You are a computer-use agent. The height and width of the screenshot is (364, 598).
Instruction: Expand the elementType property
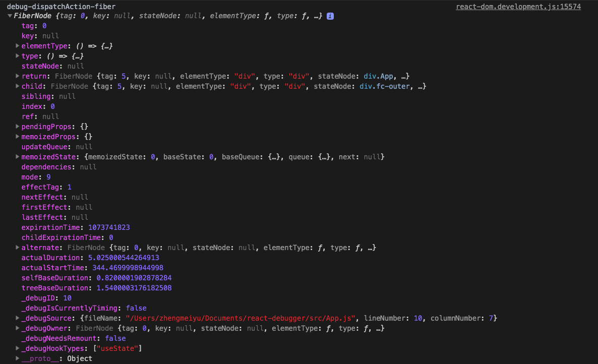[x=18, y=46]
